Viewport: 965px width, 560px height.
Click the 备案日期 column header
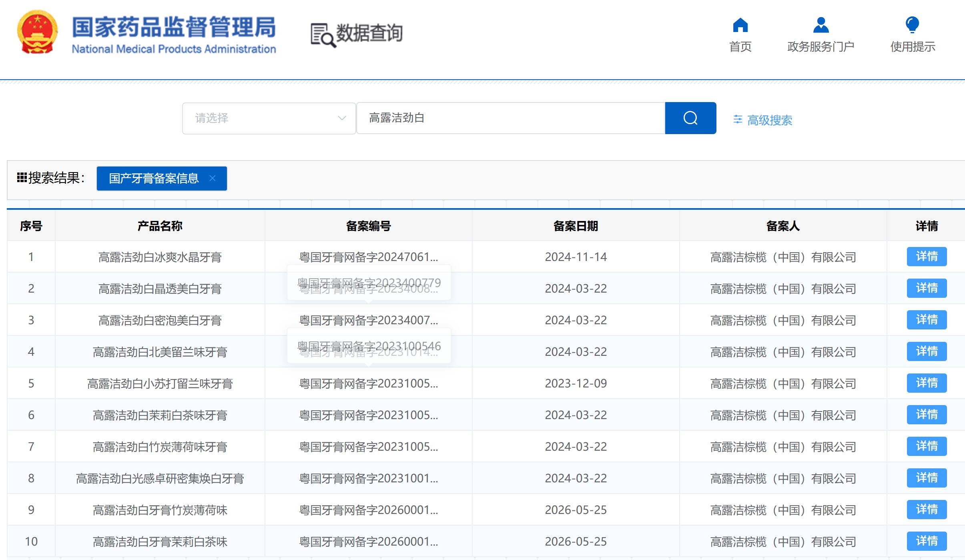click(x=576, y=226)
